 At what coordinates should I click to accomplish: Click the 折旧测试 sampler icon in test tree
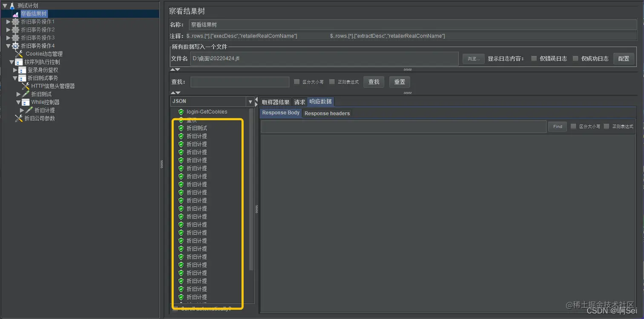click(x=26, y=94)
